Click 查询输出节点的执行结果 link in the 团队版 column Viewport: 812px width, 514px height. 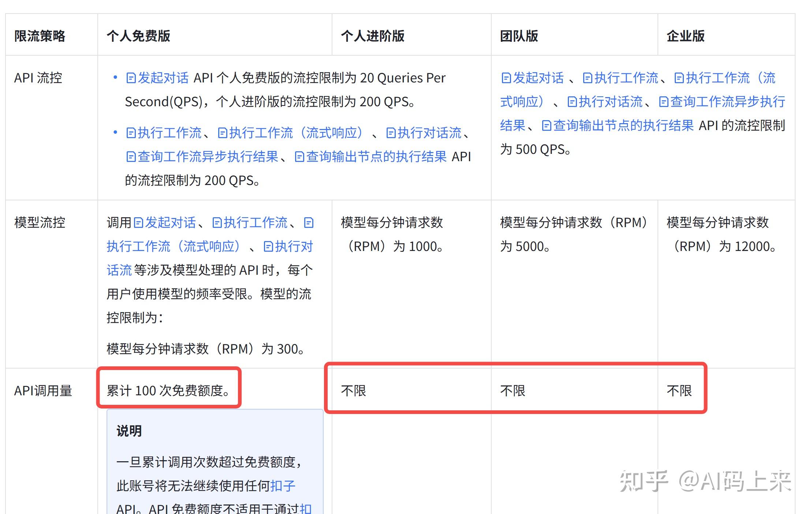click(623, 125)
